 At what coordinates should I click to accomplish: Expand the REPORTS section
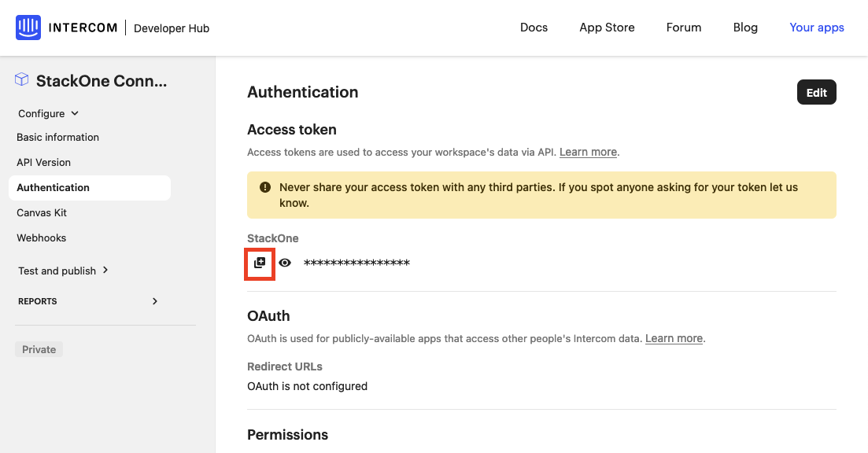[x=88, y=301]
